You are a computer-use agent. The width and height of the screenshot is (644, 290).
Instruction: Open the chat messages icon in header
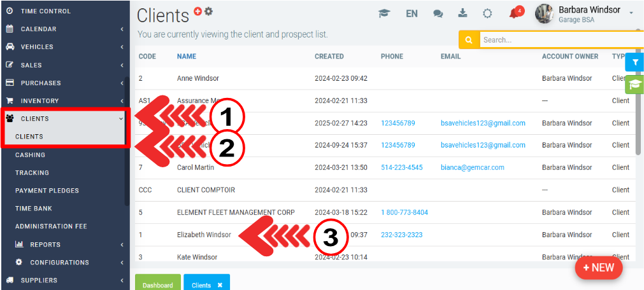coord(438,13)
